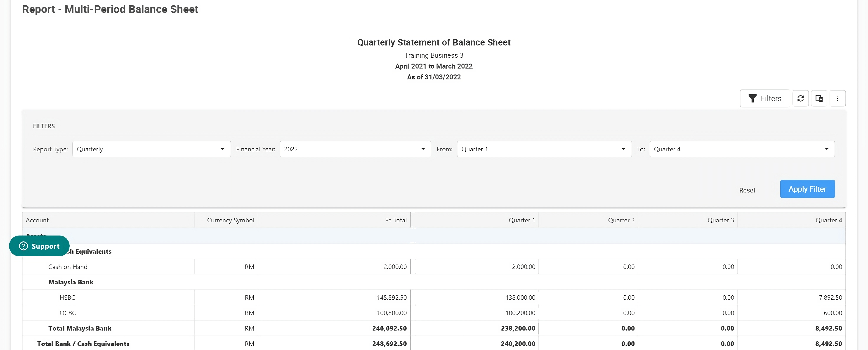Click Total Malaysia Bank FY Total 246,692.50
The width and height of the screenshot is (868, 350).
pyautogui.click(x=389, y=329)
